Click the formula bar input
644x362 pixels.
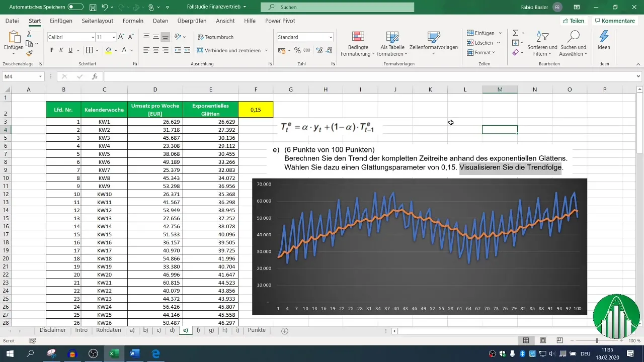click(x=370, y=76)
